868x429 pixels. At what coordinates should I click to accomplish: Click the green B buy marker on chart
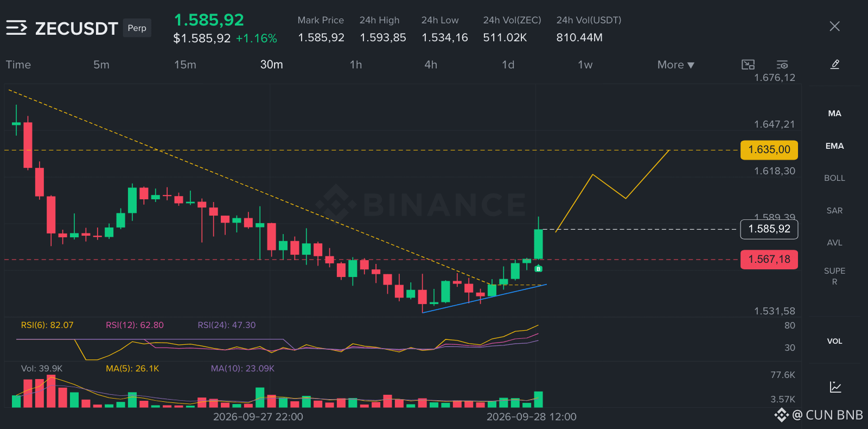(x=538, y=269)
